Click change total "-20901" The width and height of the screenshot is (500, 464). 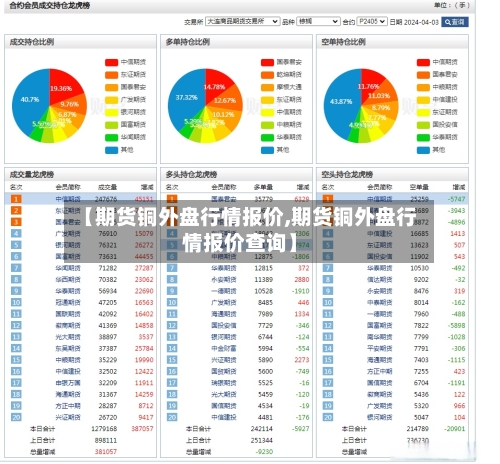pyautogui.click(x=455, y=429)
